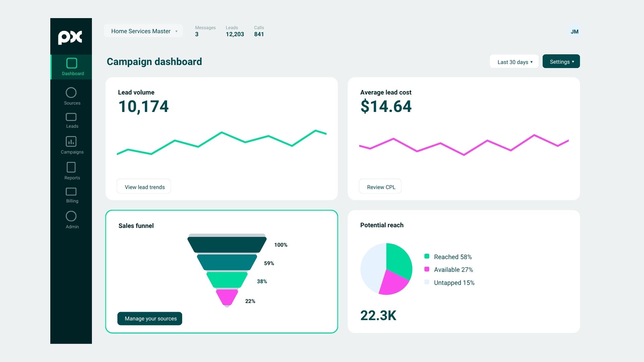Click the View lead trends button

click(144, 186)
